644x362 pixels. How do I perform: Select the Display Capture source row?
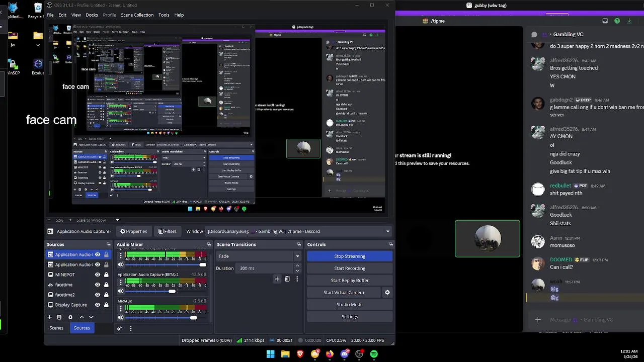[78, 305]
